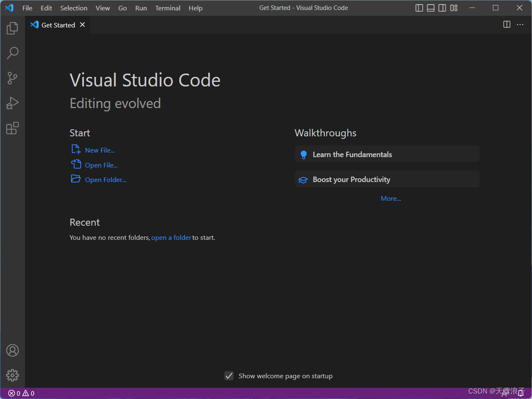Viewport: 532px width, 399px height.
Task: Open the Accounts menu icon
Action: tap(12, 350)
